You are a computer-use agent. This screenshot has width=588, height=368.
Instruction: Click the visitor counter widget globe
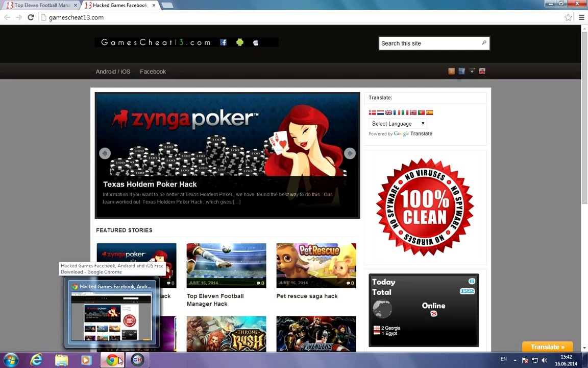point(382,309)
